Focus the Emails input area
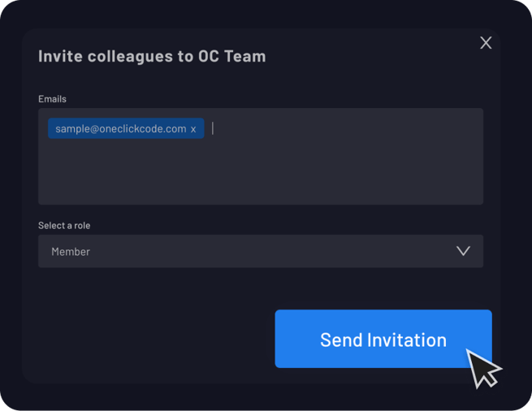Image resolution: width=532 pixels, height=411 pixels. click(x=261, y=157)
